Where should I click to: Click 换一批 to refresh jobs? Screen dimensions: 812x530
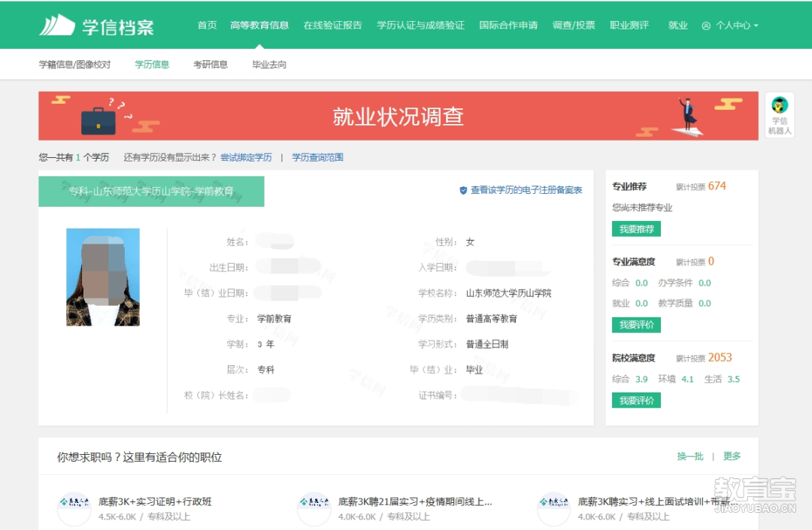(x=690, y=456)
